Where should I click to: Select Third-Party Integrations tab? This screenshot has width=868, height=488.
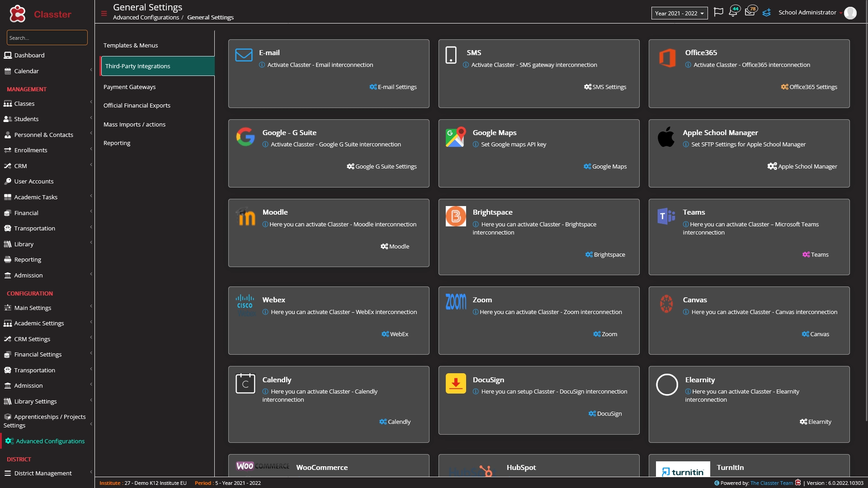157,66
